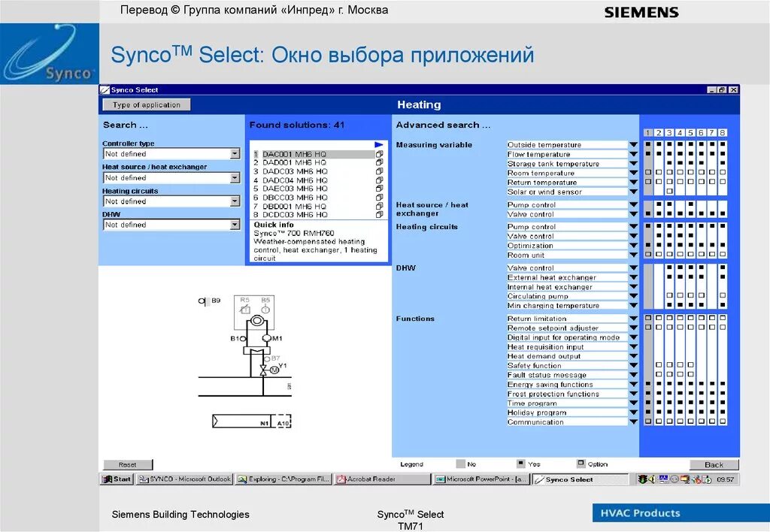Expand Storage tank temperature filter arrow
Viewport: 770px width, 532px height.
[633, 163]
